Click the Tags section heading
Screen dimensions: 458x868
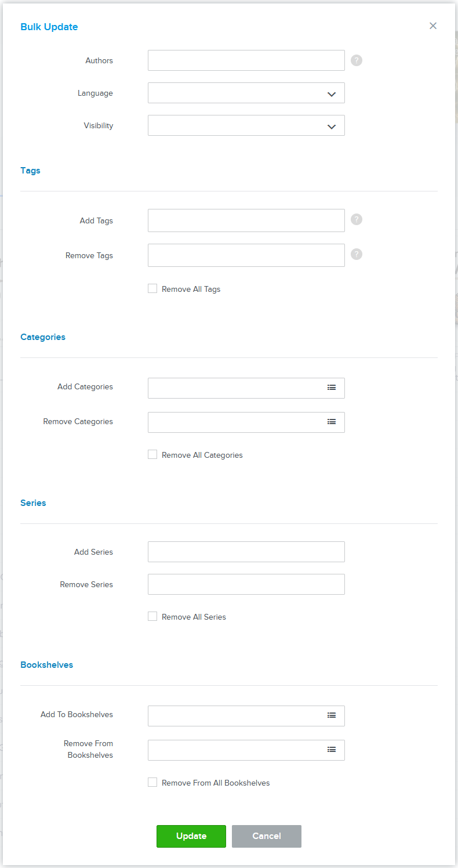pyautogui.click(x=30, y=171)
